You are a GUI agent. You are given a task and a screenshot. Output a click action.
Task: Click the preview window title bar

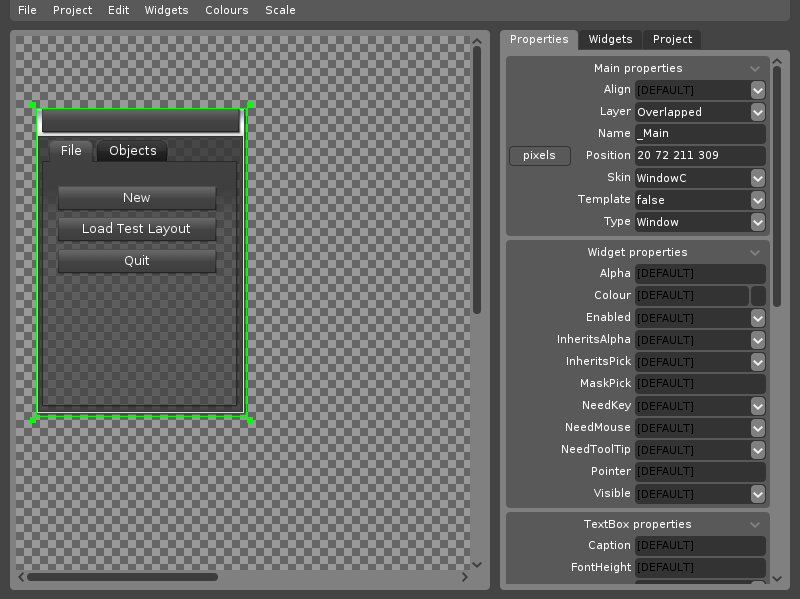point(141,121)
